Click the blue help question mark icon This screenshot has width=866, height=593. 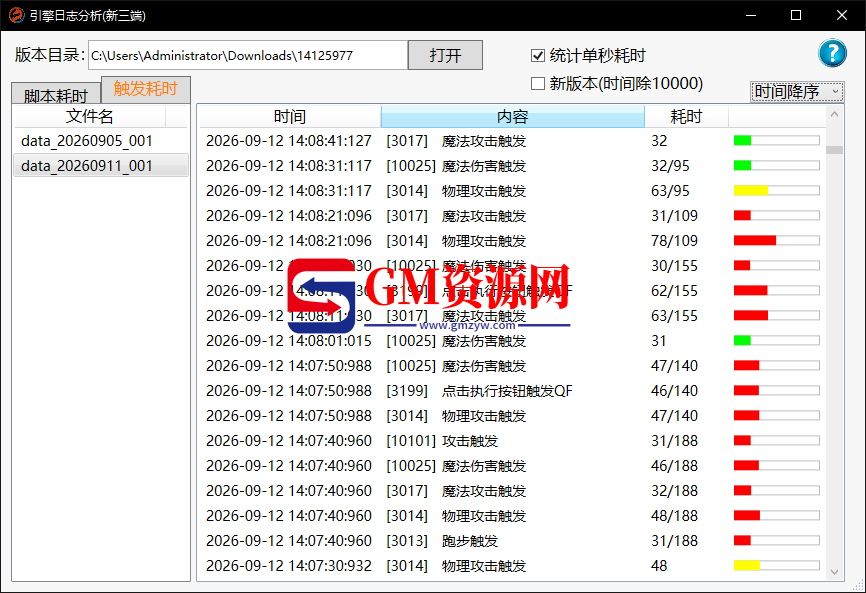coord(832,54)
